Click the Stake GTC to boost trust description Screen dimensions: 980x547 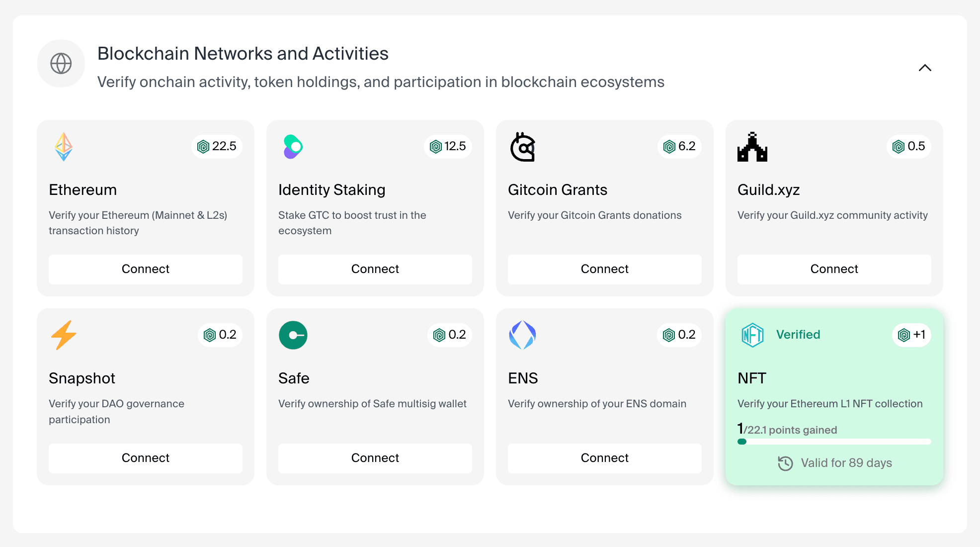[352, 223]
